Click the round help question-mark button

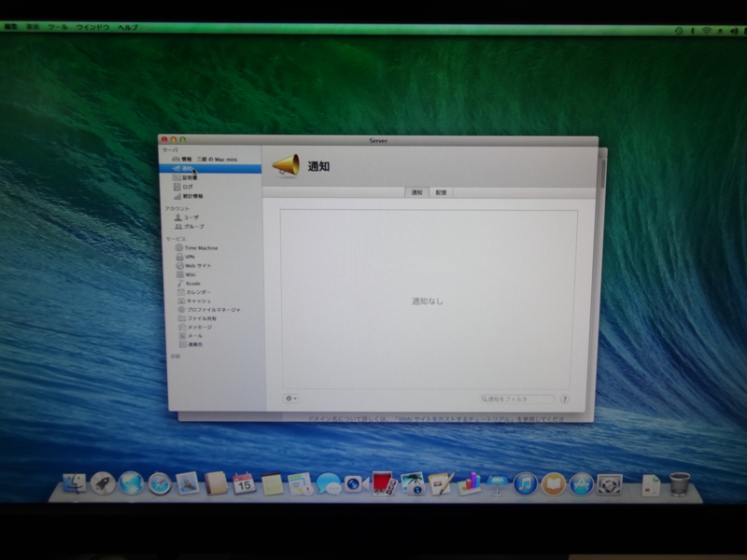565,399
